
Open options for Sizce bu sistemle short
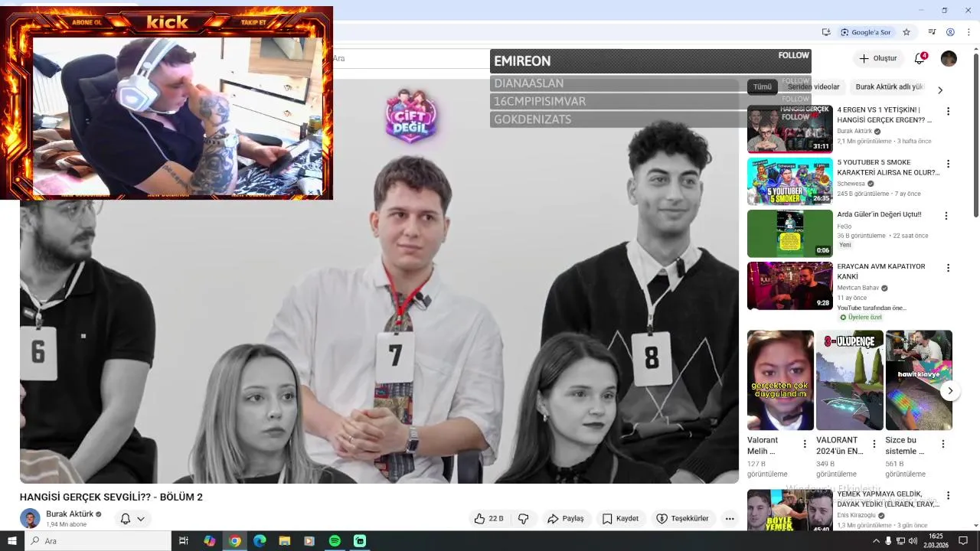click(x=943, y=444)
